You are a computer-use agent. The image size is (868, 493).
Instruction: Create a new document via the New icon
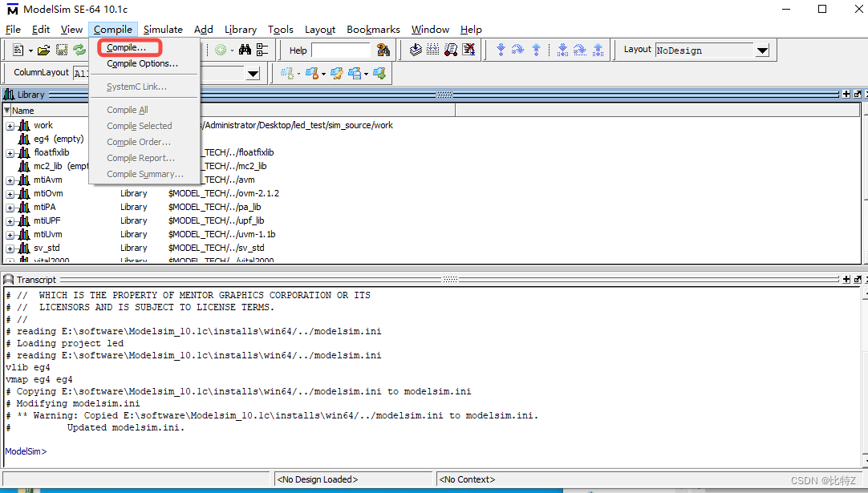tap(16, 49)
